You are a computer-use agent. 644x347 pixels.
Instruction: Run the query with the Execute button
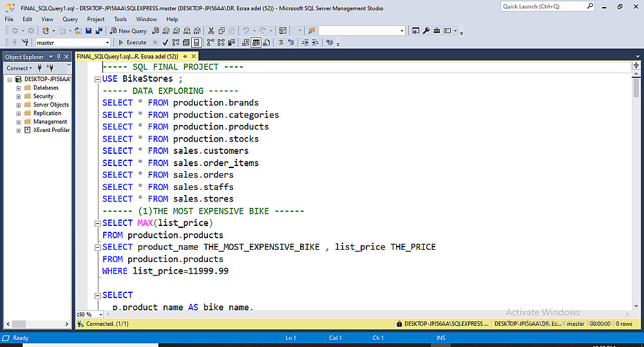pos(132,42)
